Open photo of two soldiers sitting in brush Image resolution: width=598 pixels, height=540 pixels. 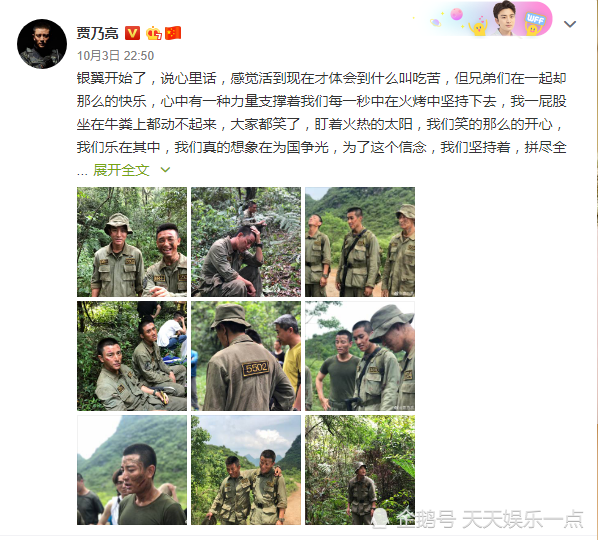[x=132, y=356]
